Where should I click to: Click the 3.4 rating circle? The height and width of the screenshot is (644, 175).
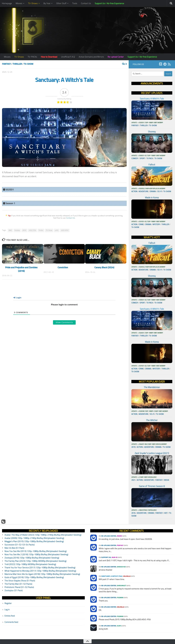64,93
